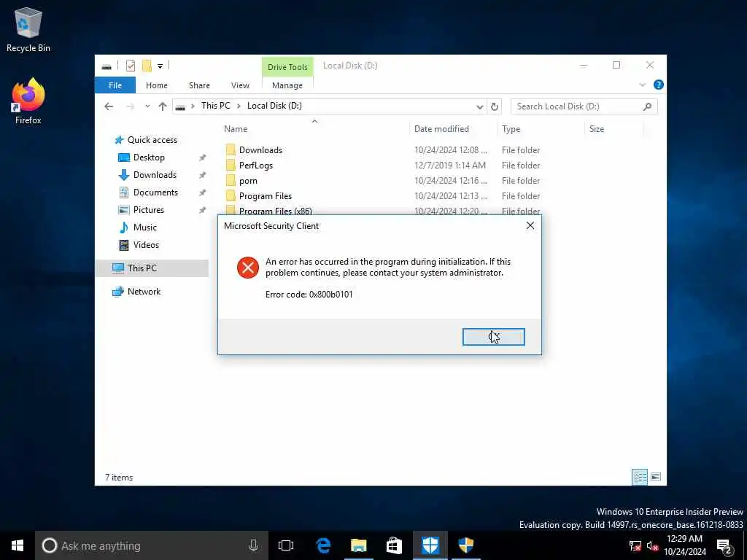Open the File menu tab
The width and height of the screenshot is (747, 560).
click(115, 85)
